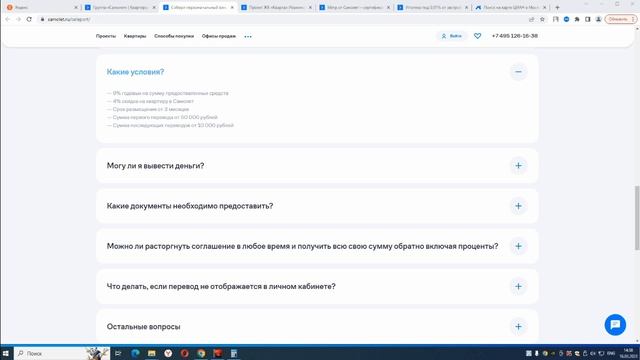640x360 pixels.
Task: Open Opera browser from the taskbar
Action: coord(184,353)
